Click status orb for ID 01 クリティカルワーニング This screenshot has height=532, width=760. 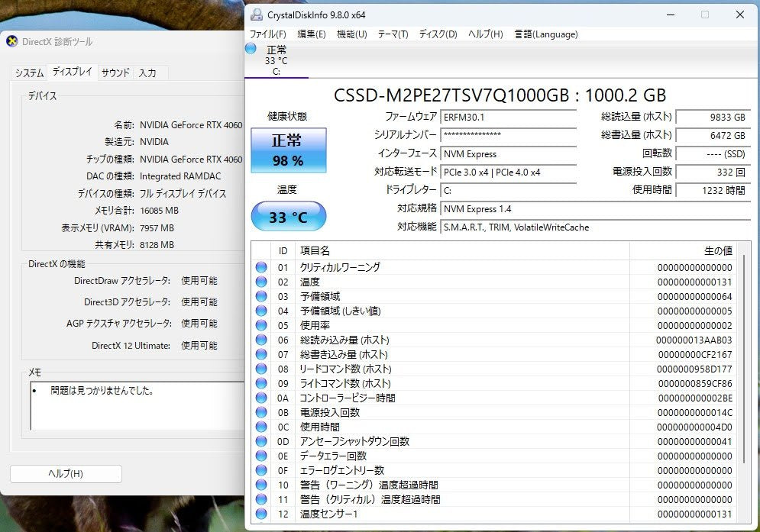261,267
